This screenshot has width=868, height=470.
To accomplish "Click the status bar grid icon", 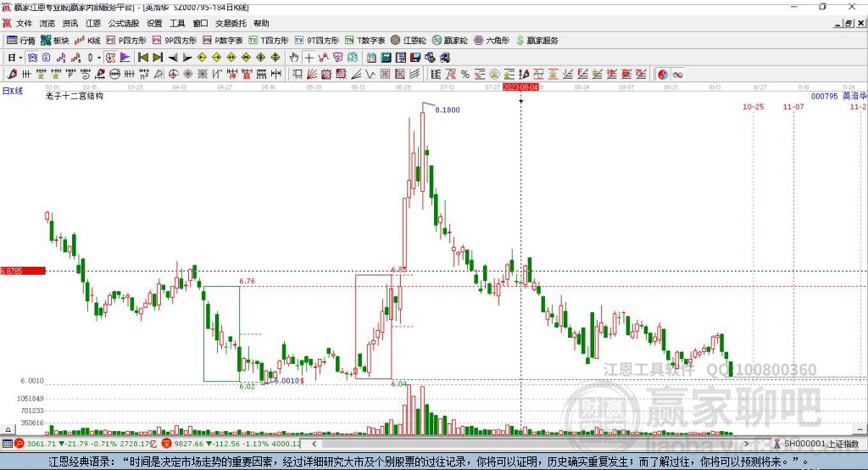I will click(x=7, y=444).
